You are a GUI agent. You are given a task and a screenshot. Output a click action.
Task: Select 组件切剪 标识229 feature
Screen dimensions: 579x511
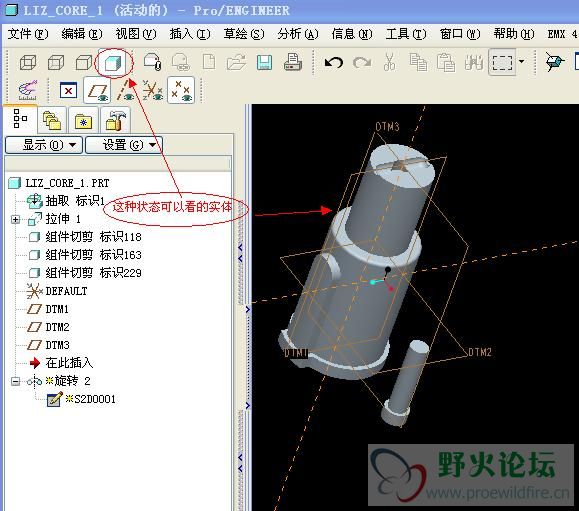point(85,273)
